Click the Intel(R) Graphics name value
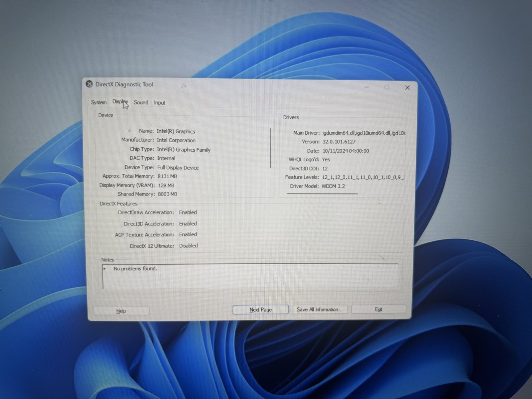532x399 pixels. 176,131
